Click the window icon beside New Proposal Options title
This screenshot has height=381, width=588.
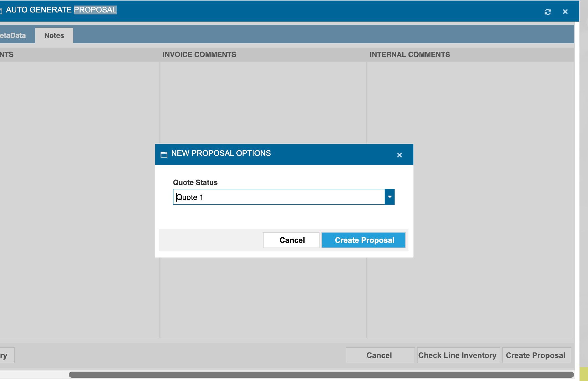[x=164, y=155]
